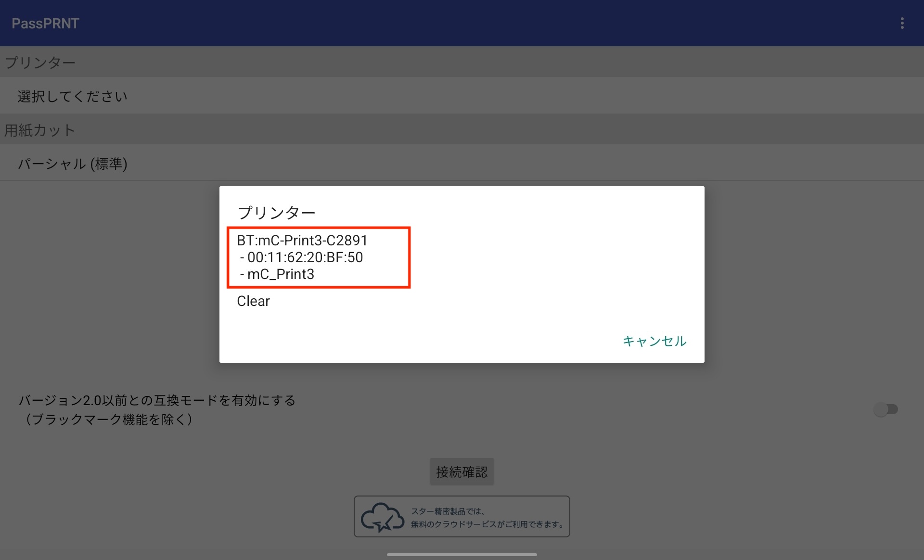
Task: Select the cloud illustration near スター精密製品 text
Action: click(383, 516)
